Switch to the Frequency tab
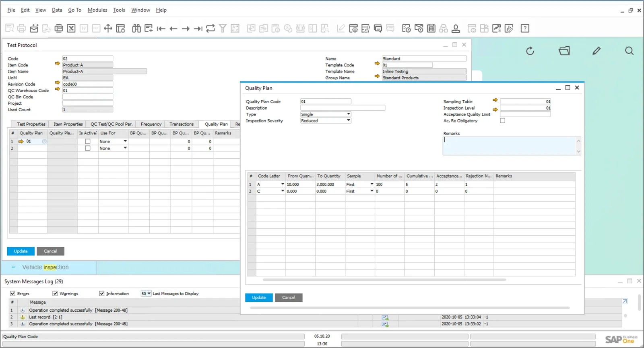The image size is (644, 348). (x=151, y=124)
